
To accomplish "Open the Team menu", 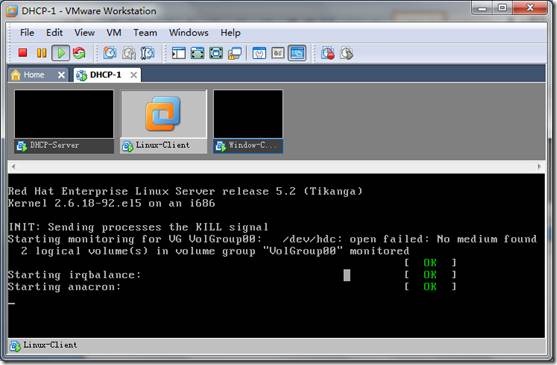I will click(145, 33).
